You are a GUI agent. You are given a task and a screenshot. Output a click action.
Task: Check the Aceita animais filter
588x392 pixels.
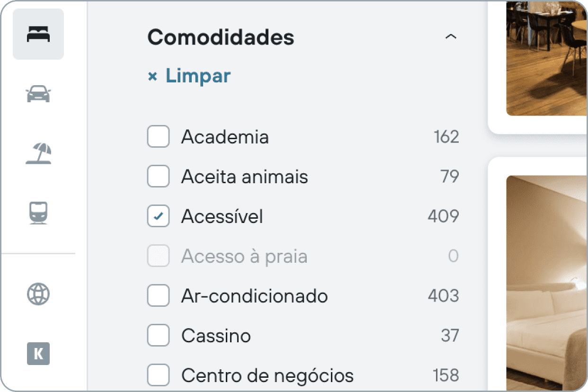[x=158, y=177]
